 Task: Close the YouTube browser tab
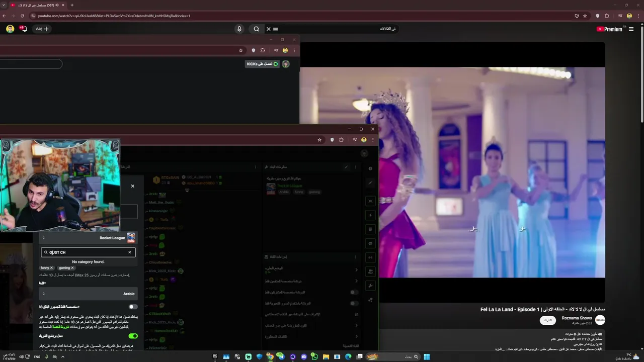click(x=63, y=5)
